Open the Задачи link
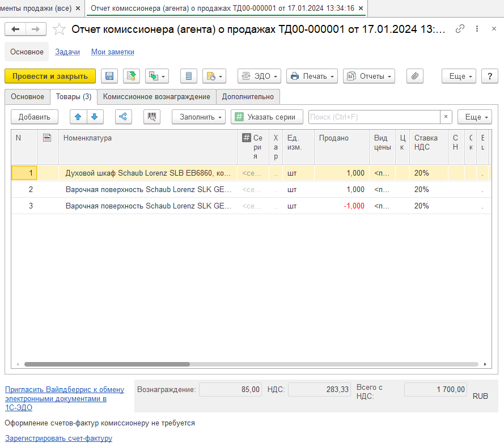This screenshot has width=504, height=447. click(67, 52)
